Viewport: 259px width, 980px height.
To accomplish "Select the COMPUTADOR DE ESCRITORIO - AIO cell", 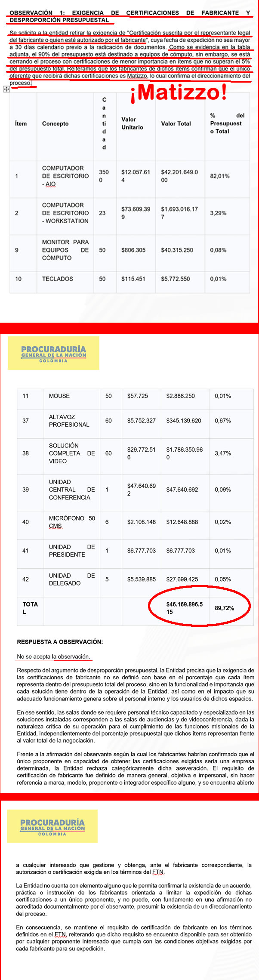I will (65, 176).
